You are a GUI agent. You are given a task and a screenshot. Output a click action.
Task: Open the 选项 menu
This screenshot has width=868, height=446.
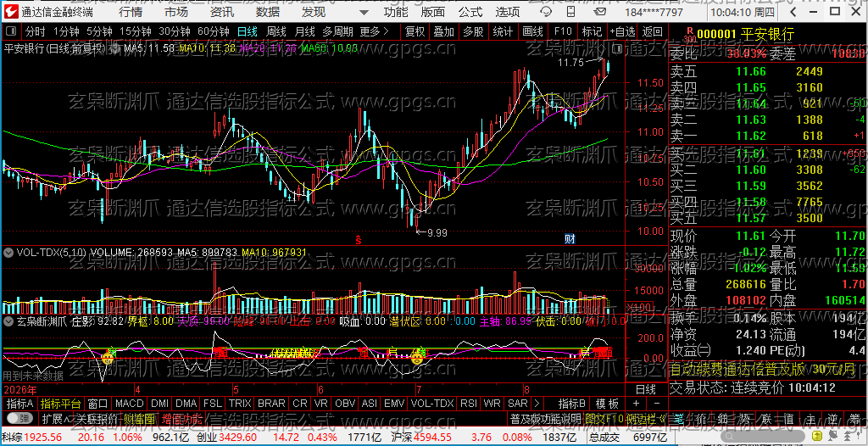pos(508,12)
